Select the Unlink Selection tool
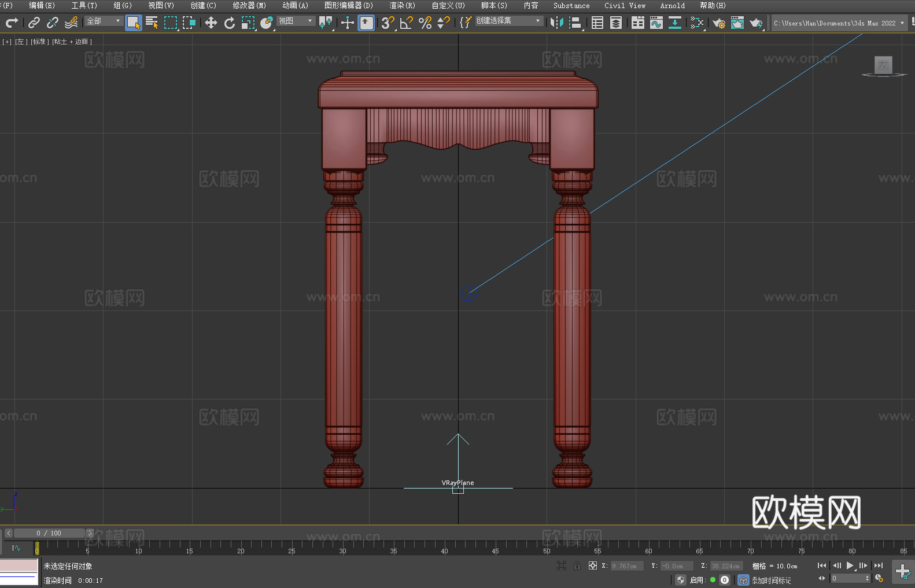 click(53, 23)
